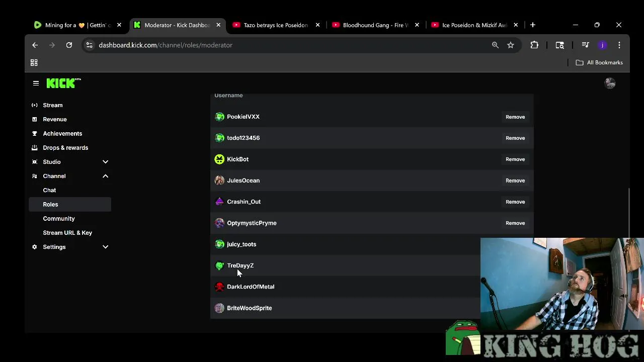This screenshot has width=644, height=362.
Task: Open the apps grid in bookmarks bar
Action: pyautogui.click(x=34, y=63)
